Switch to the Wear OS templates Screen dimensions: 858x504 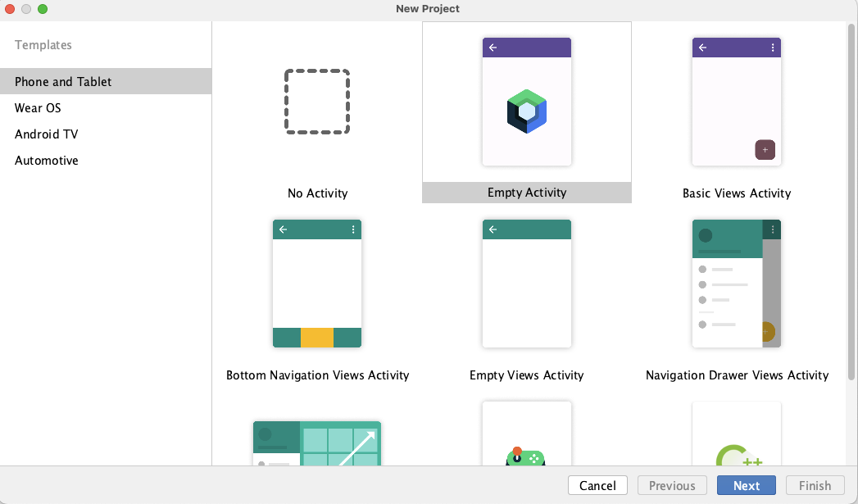[106, 108]
